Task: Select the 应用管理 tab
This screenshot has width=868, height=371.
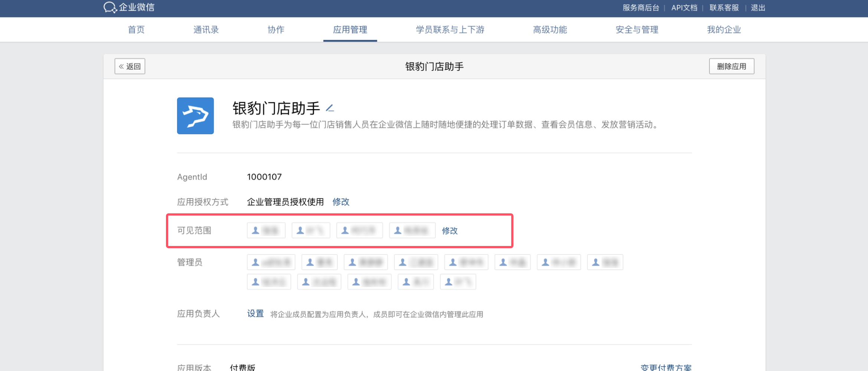Action: tap(350, 30)
